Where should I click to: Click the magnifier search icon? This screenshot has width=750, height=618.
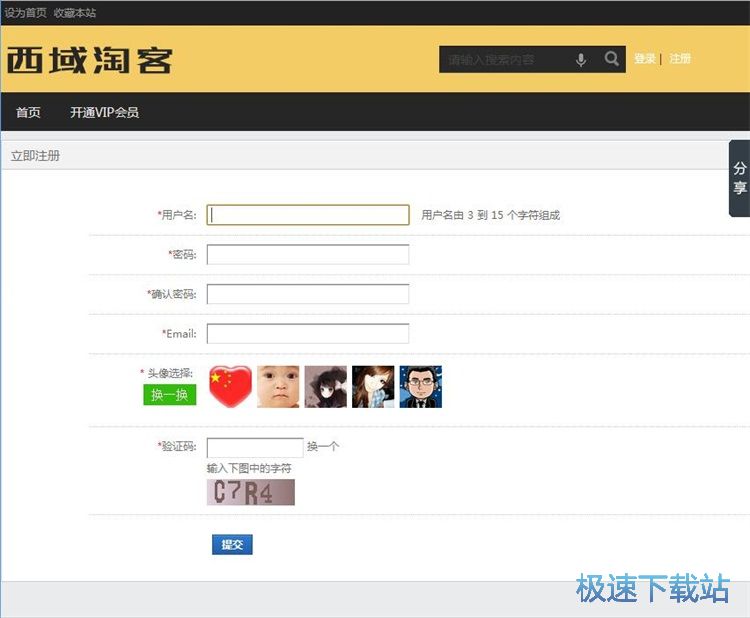[x=611, y=59]
